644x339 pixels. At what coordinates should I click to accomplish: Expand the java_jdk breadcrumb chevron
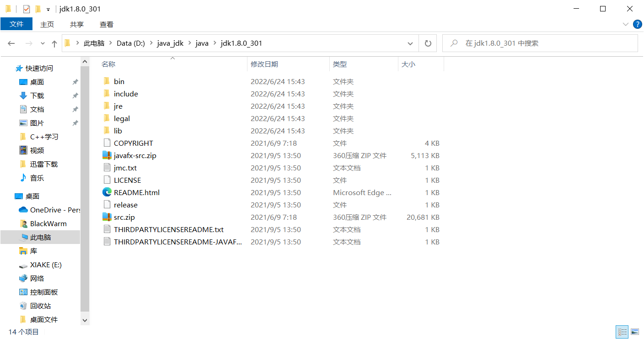tap(189, 43)
